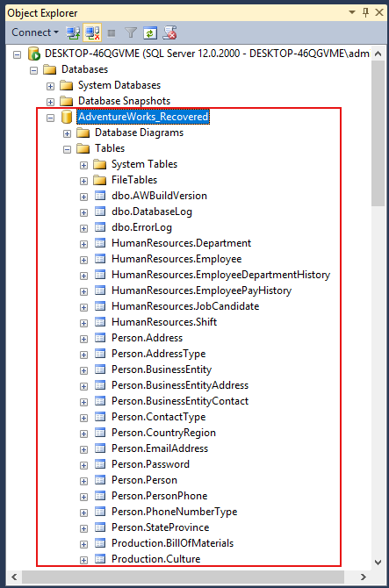
Task: Click the Disconnect server icon
Action: pos(93,33)
